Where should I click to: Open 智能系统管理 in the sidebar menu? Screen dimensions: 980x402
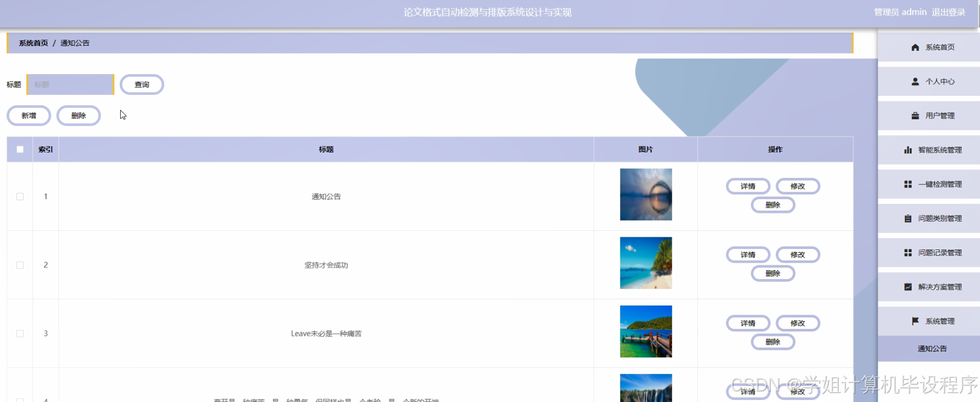point(929,150)
